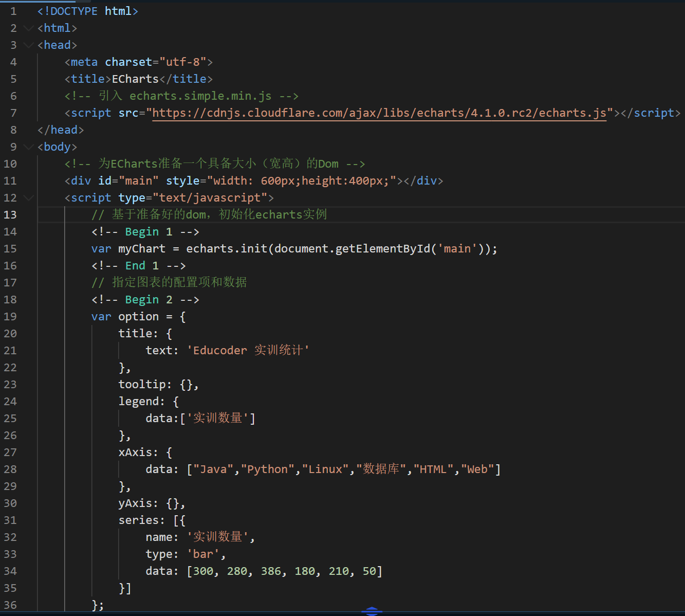Select line number 13 in the gutter
The width and height of the screenshot is (685, 616).
pyautogui.click(x=10, y=215)
